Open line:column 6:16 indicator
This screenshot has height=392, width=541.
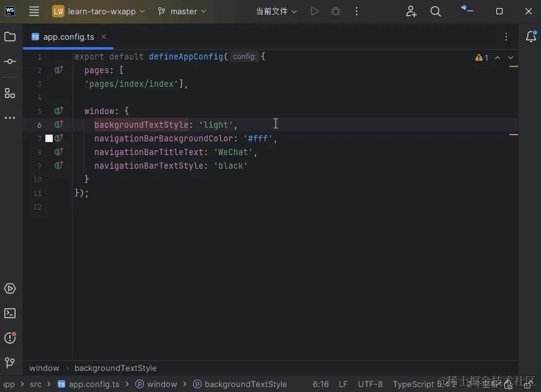pos(321,384)
